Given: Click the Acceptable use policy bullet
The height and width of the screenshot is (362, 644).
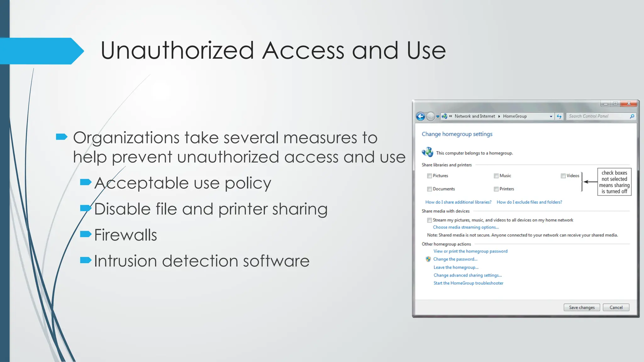Looking at the screenshot, I should [x=182, y=183].
